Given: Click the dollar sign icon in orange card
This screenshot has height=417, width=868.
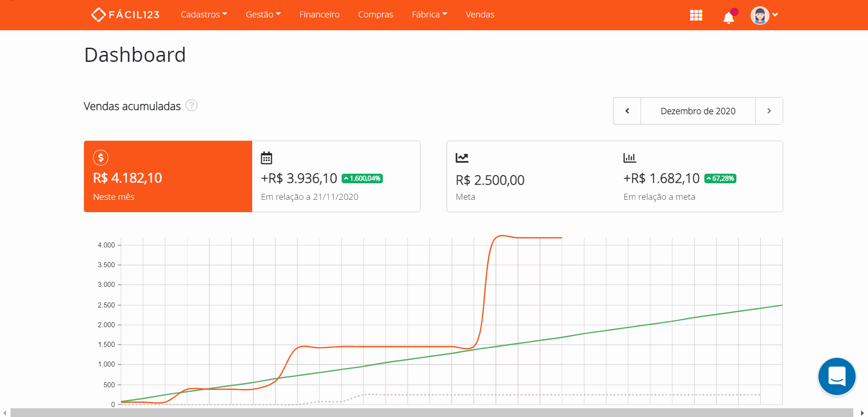Looking at the screenshot, I should click(101, 158).
